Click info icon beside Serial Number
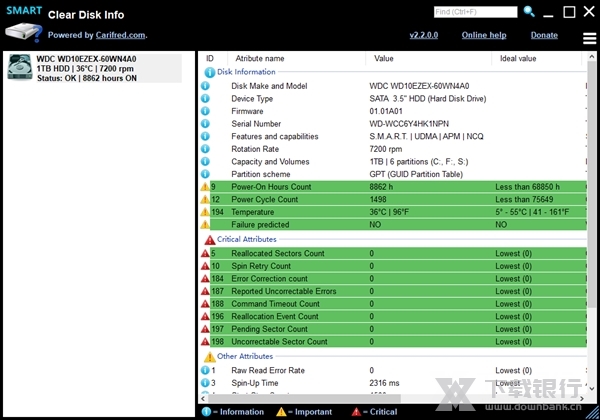The height and width of the screenshot is (420, 600). pyautogui.click(x=206, y=124)
